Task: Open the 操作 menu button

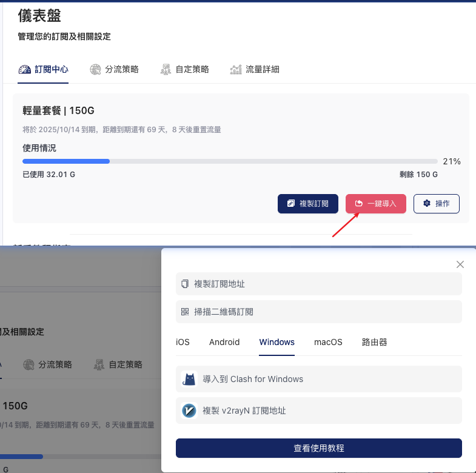Action: pyautogui.click(x=436, y=204)
